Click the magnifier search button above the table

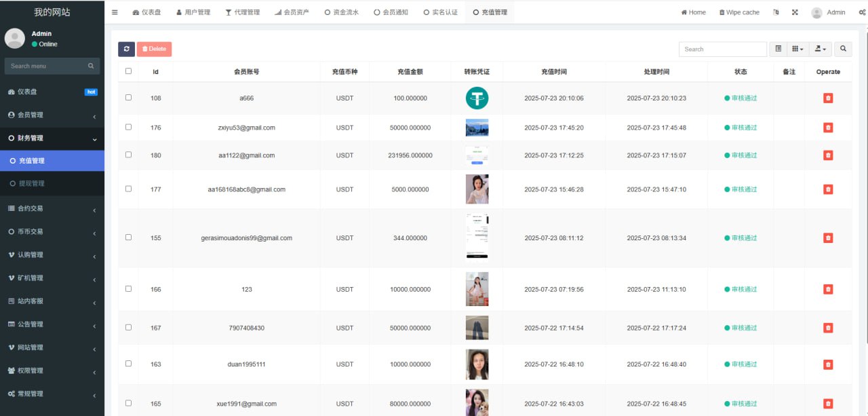coord(843,49)
